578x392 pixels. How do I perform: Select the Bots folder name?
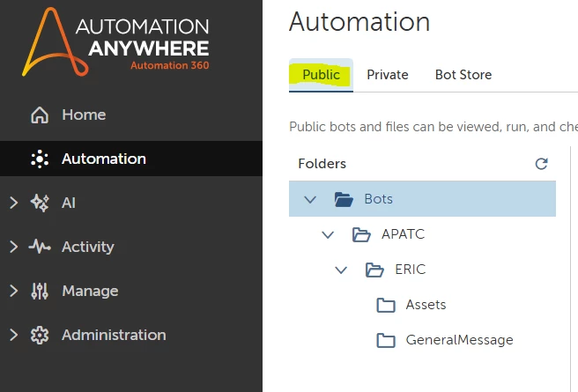click(379, 199)
